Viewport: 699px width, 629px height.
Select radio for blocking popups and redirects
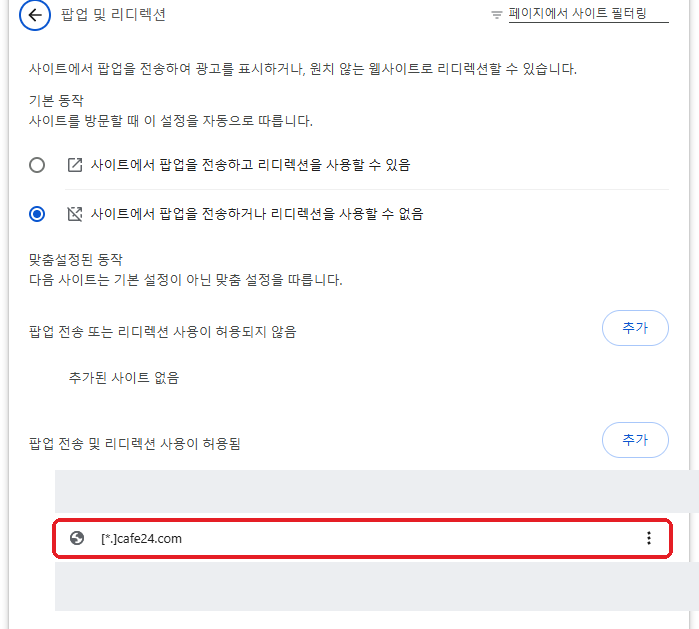pyautogui.click(x=37, y=214)
